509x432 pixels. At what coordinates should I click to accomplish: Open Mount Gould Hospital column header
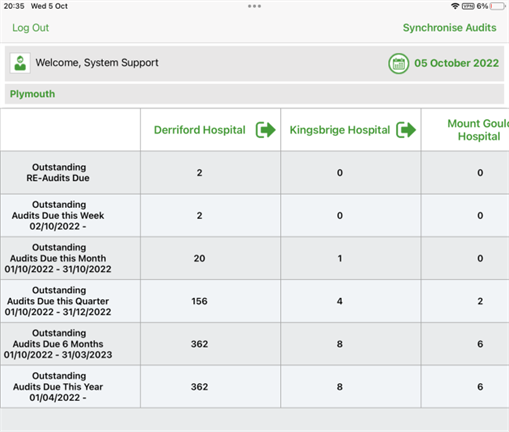[x=479, y=130]
